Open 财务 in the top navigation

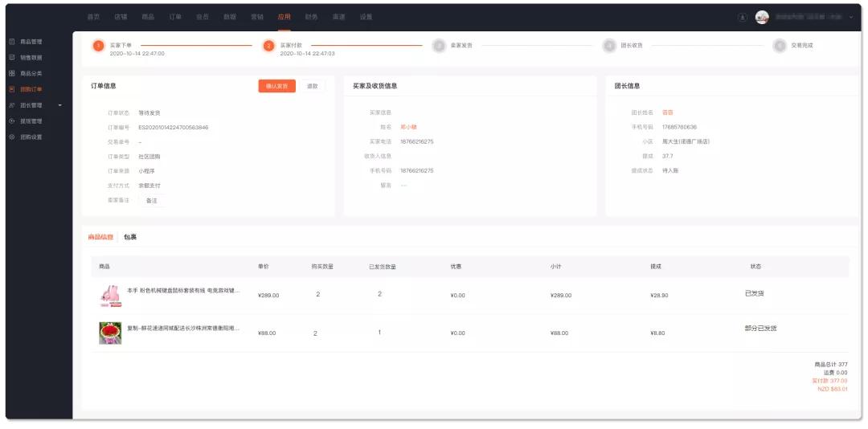311,17
